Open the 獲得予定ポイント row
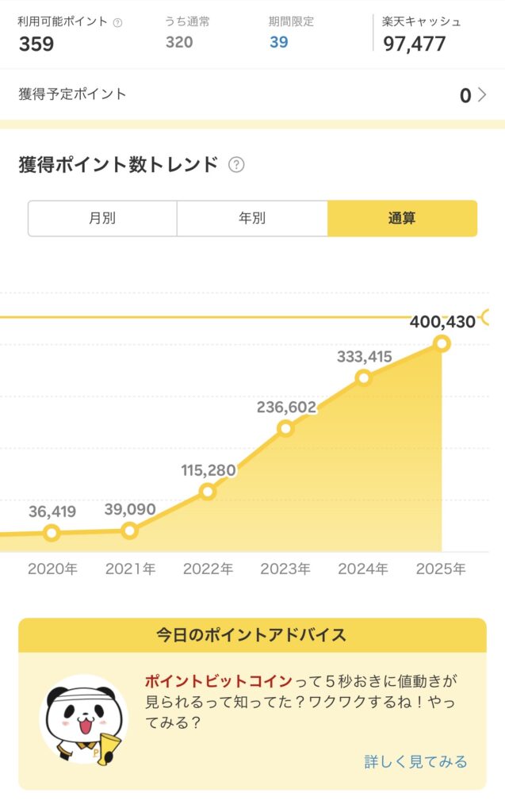Screen dimensions: 505x812 pos(238,95)
